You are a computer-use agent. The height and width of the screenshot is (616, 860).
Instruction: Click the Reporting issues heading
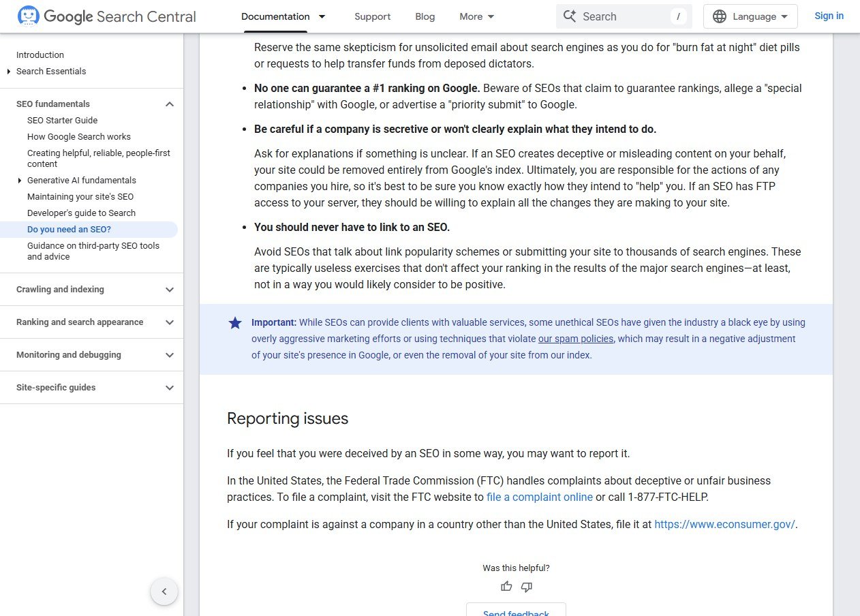coord(288,418)
